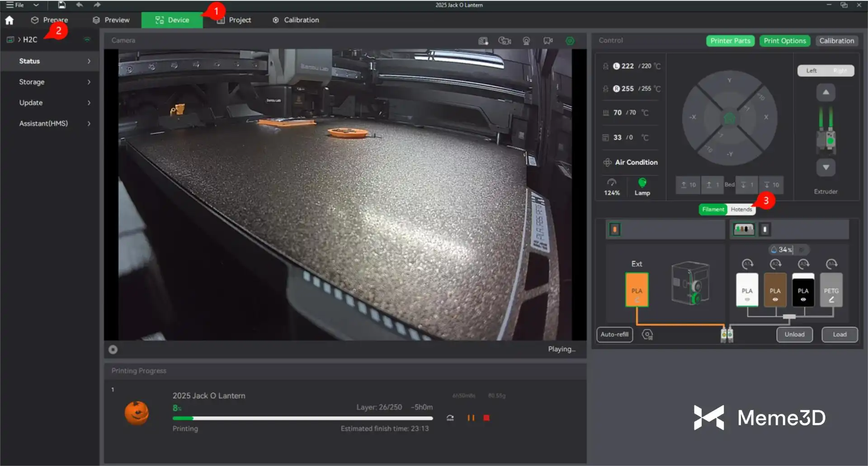
Task: Click the Jack O Lantern thumbnail
Action: pos(137,412)
